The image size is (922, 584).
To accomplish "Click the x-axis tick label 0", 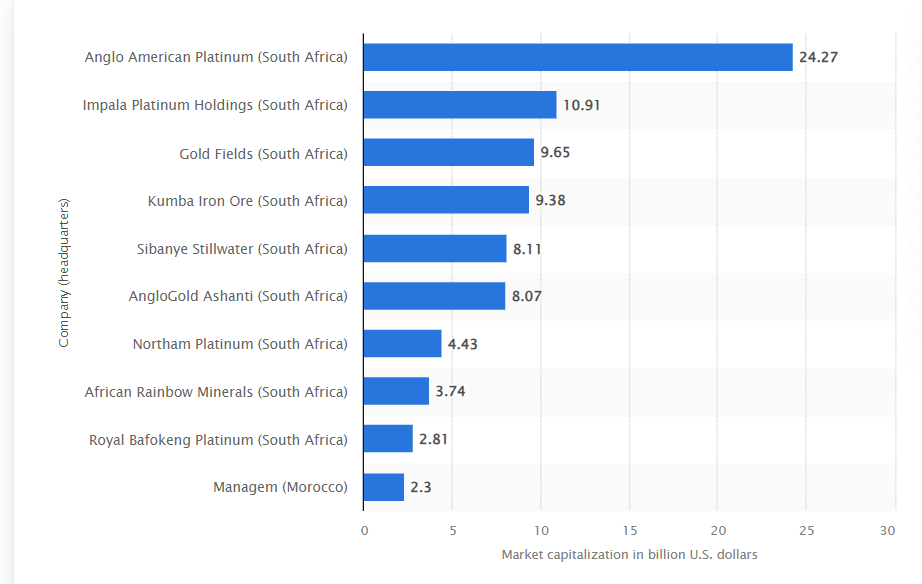I will tap(365, 530).
